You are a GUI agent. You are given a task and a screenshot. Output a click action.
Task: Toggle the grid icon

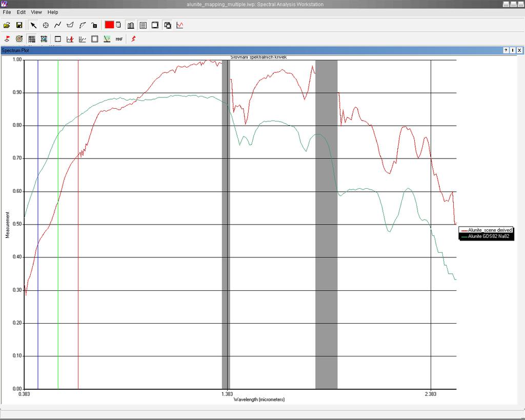[x=31, y=39]
